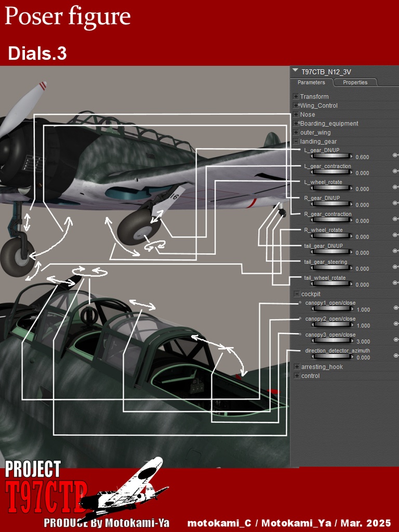Viewport: 399px width, 532px height.
Task: Click the tail_wheel_rotate dial
Action: tap(331, 284)
